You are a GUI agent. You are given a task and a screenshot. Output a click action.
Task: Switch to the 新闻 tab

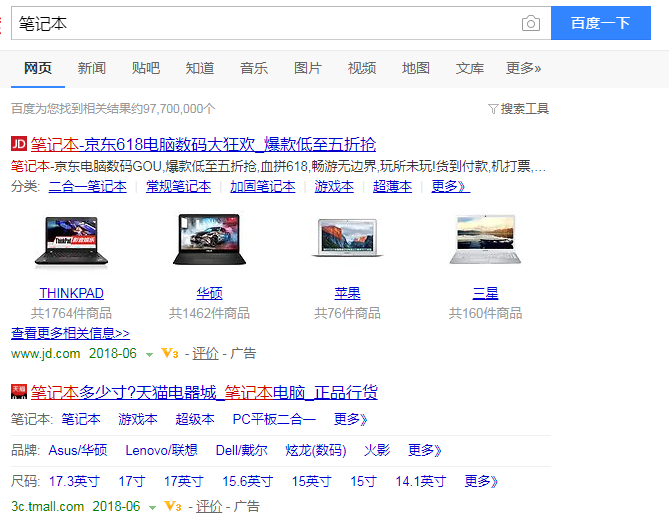[92, 68]
